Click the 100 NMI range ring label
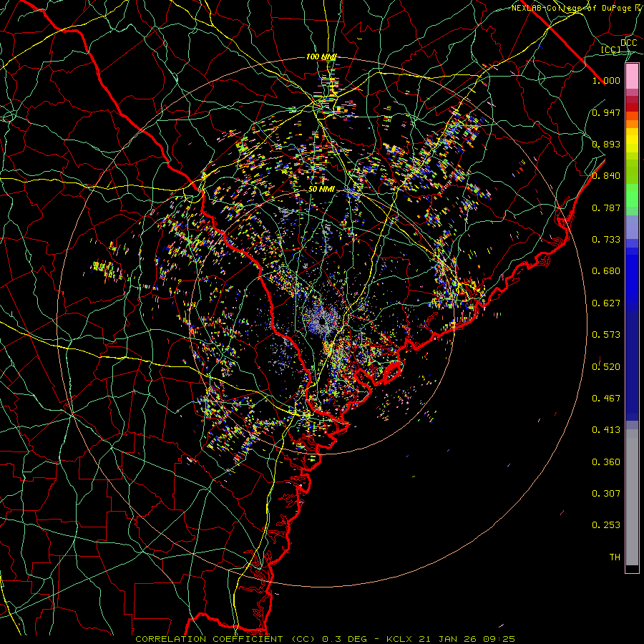The height and width of the screenshot is (644, 644). [321, 57]
